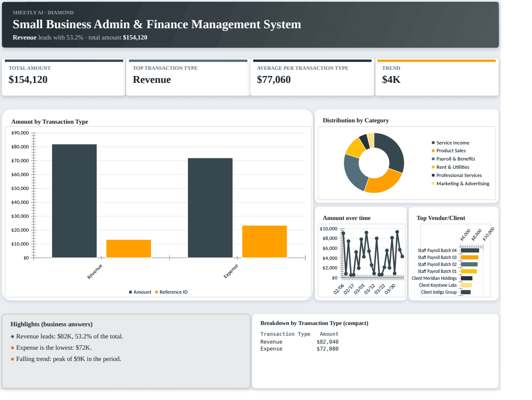Click the dark Expense Amount bar
Image resolution: width=532 pixels, height=400 pixels.
(x=210, y=208)
